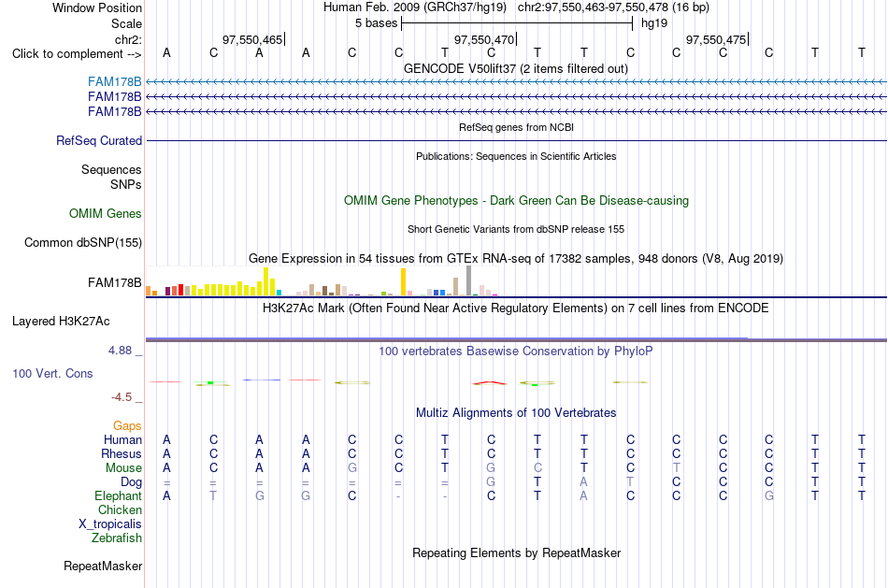Click hg19 label beside the scale bar
Screen dimensions: 888x588
click(654, 23)
